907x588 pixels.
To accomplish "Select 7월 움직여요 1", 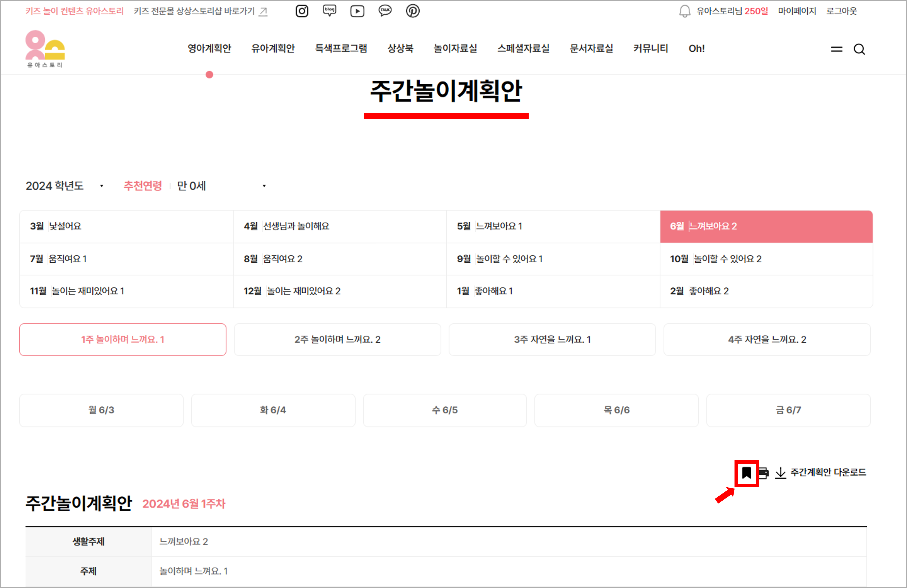I will pos(127,259).
